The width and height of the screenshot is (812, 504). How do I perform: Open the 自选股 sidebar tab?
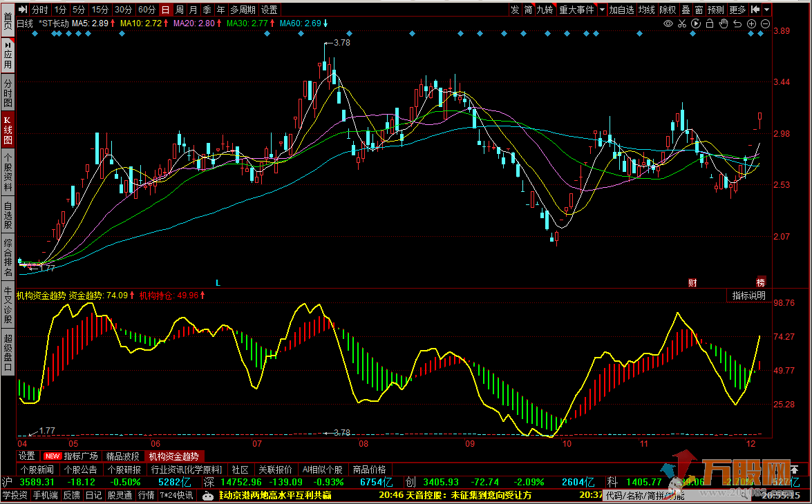click(x=8, y=215)
